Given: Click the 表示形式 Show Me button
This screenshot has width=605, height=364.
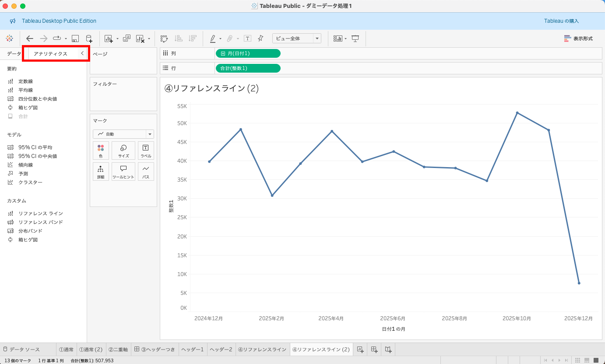Looking at the screenshot, I should [578, 38].
